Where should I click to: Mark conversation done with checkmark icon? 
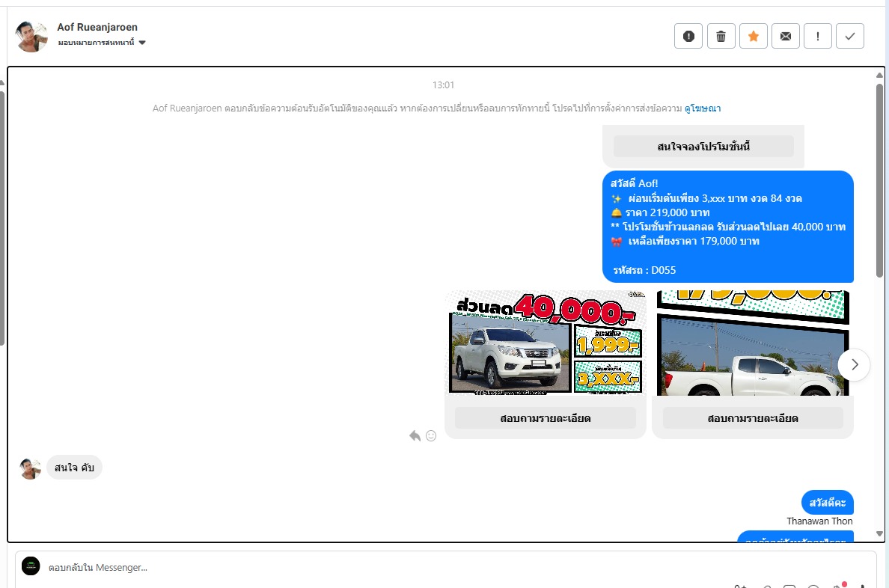850,37
